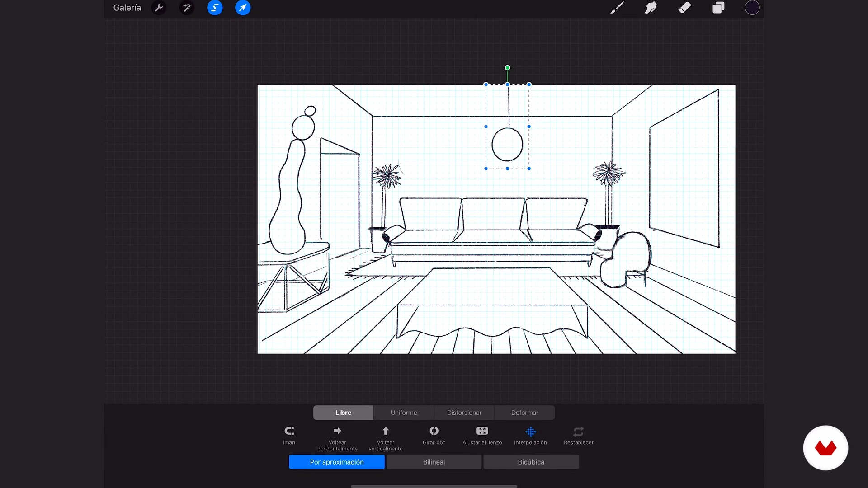Toggle the Imán snapping option
This screenshot has height=488, width=868.
click(289, 436)
